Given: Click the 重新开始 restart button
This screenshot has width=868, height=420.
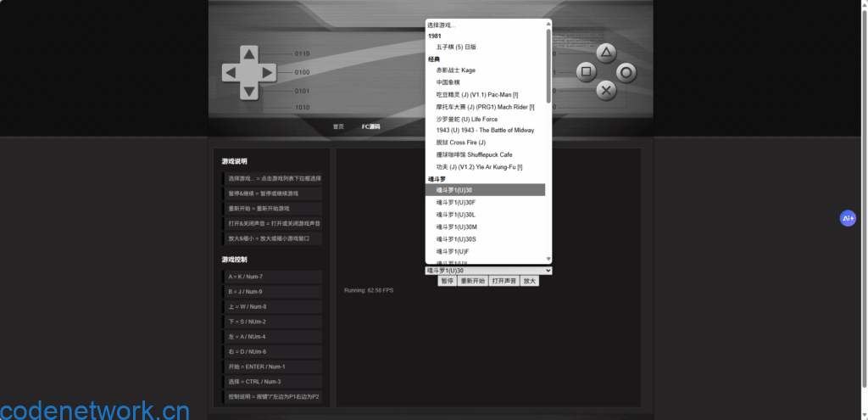Looking at the screenshot, I should coord(472,281).
